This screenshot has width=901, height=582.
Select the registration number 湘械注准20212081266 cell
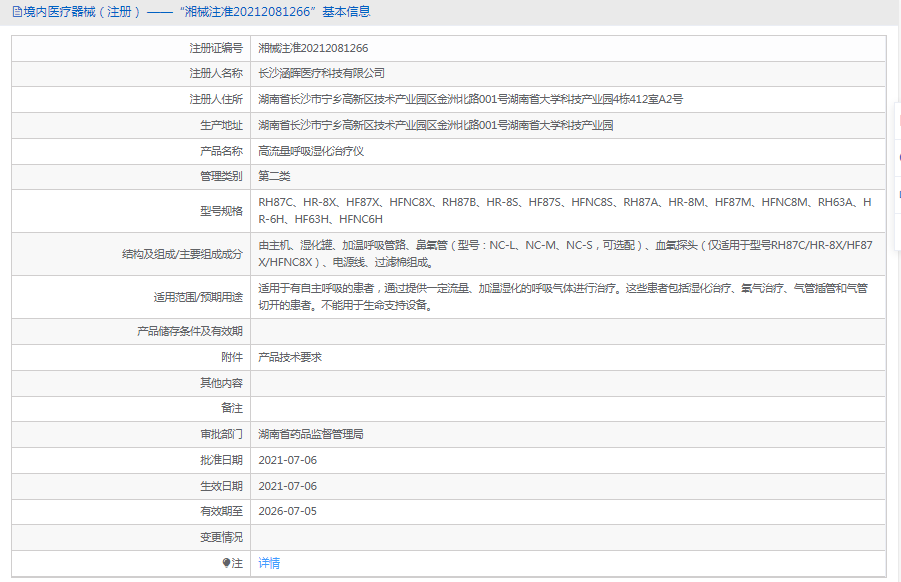313,48
